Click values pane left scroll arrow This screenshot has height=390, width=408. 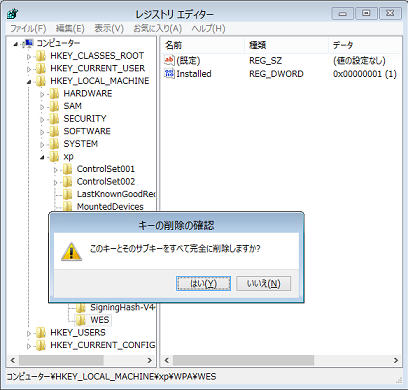coord(167,360)
